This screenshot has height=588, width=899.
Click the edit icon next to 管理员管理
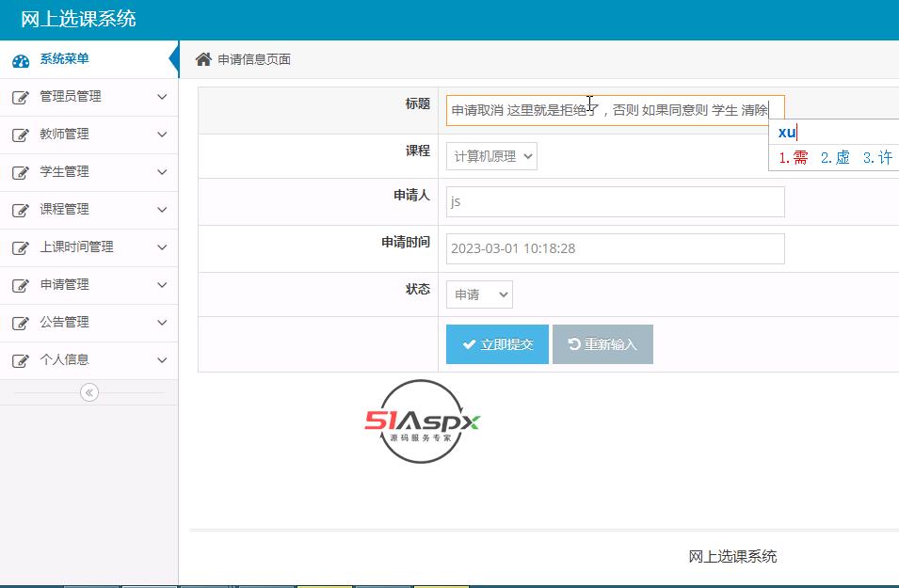(x=21, y=98)
